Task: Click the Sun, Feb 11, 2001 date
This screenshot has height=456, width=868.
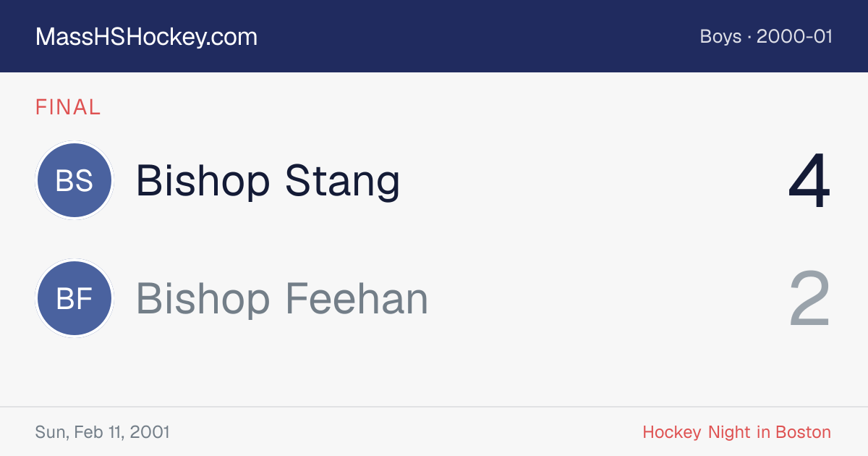Action: (103, 432)
